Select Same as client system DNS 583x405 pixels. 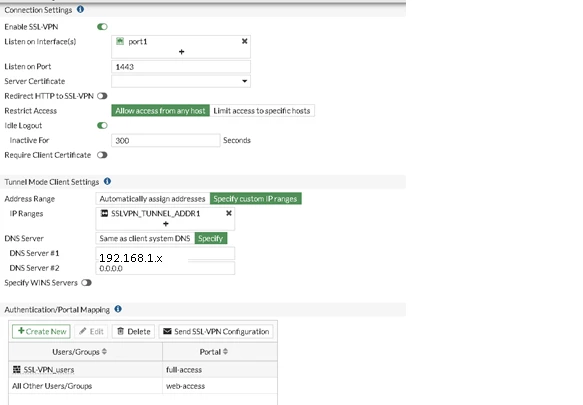click(x=145, y=238)
